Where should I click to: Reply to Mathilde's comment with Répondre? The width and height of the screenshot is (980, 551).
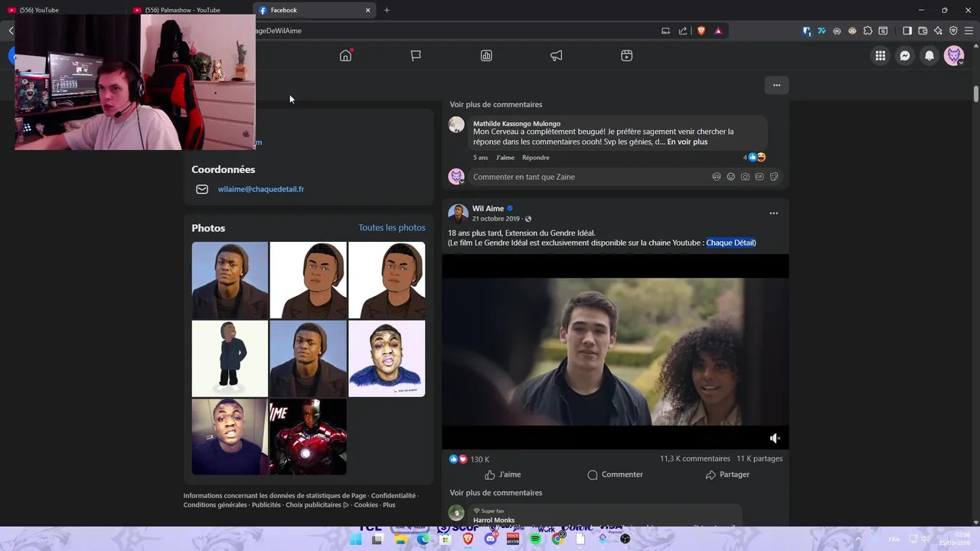[x=536, y=158]
